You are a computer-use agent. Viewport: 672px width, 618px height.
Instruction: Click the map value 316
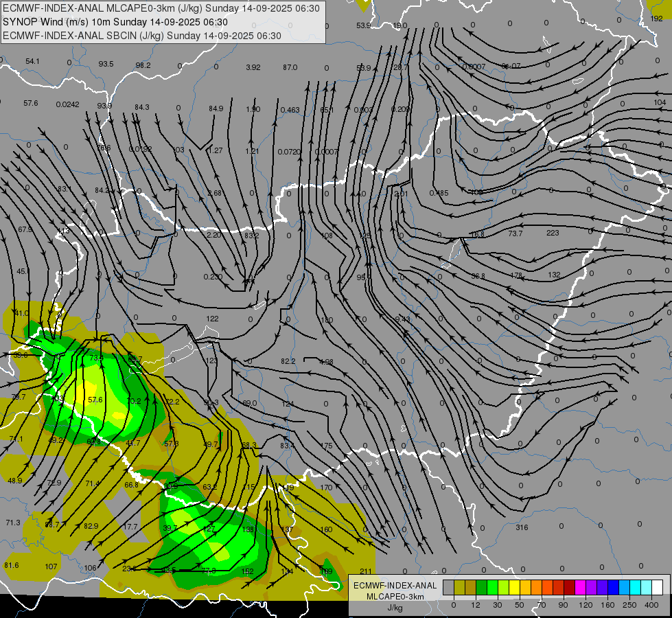[522, 527]
